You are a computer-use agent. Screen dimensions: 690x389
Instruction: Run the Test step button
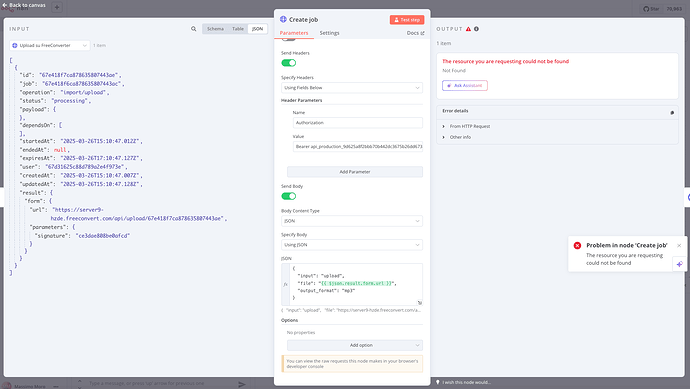pos(407,20)
